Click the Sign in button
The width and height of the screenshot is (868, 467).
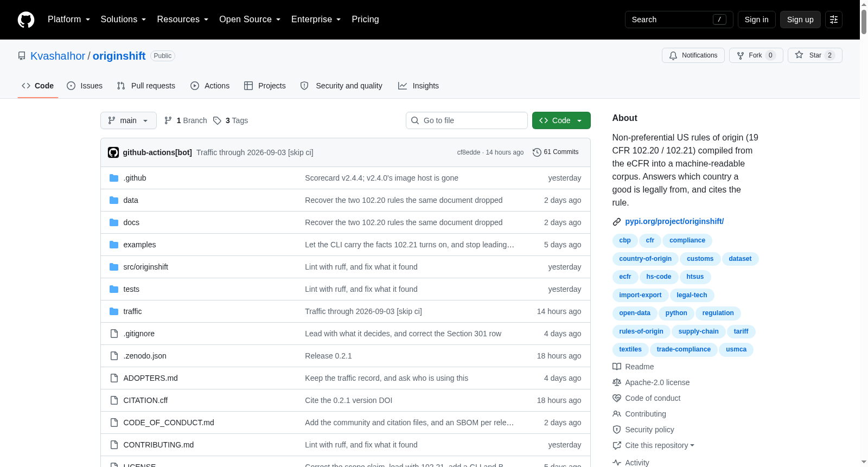757,20
